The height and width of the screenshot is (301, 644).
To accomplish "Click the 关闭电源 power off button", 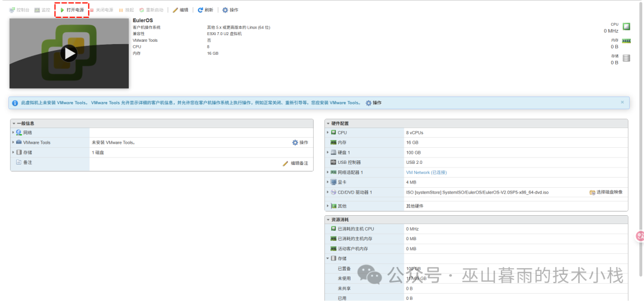I will click(x=101, y=10).
